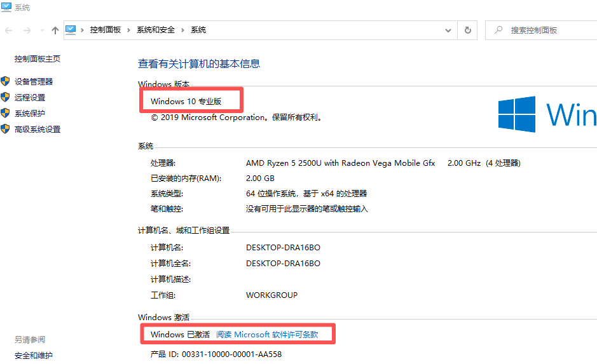
Task: Open 控制面板 in the breadcrumb
Action: (106, 30)
